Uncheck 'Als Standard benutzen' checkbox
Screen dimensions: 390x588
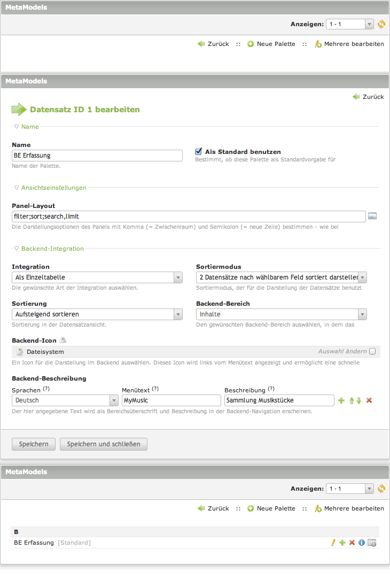(x=199, y=152)
